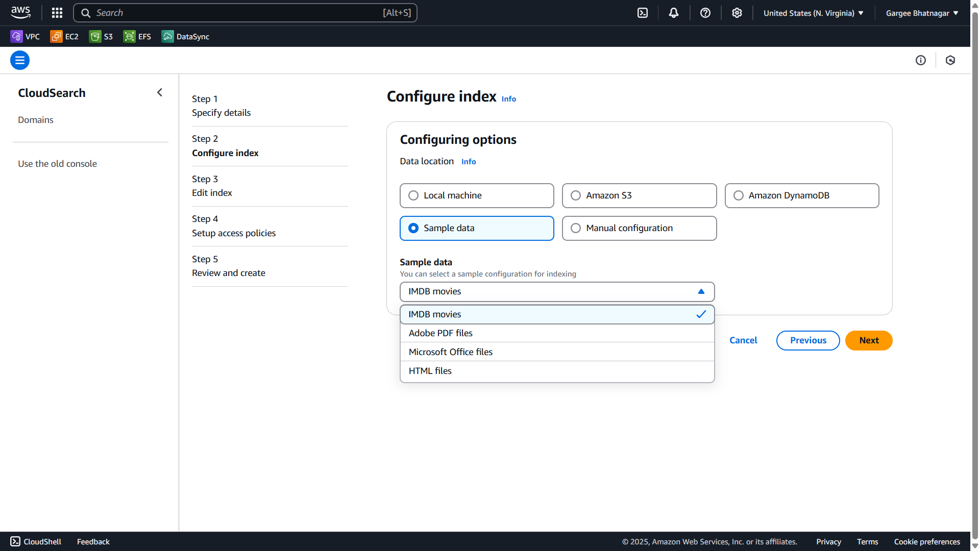Collapse the Sample data dropdown
The image size is (980, 551).
[x=557, y=291]
